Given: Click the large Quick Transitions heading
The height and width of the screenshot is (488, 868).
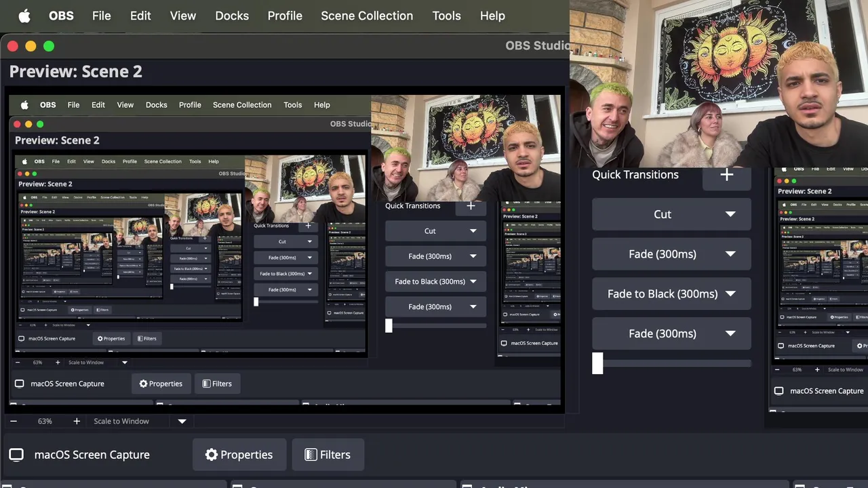Looking at the screenshot, I should 635,174.
